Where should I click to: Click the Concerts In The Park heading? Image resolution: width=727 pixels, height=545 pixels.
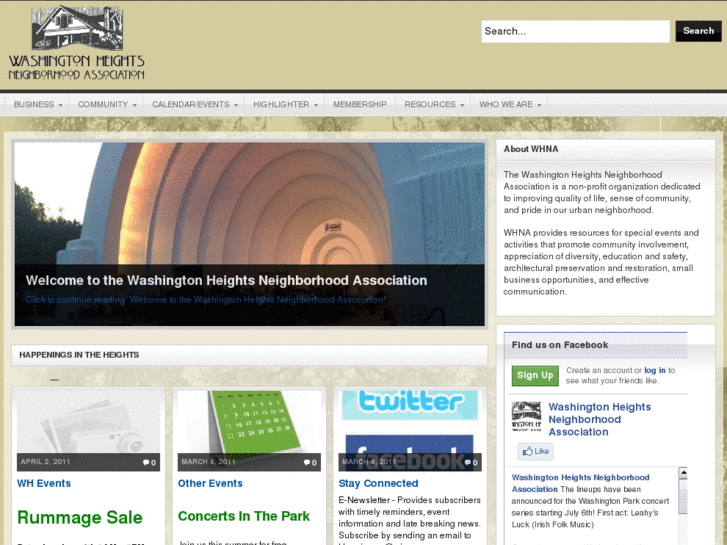[244, 516]
